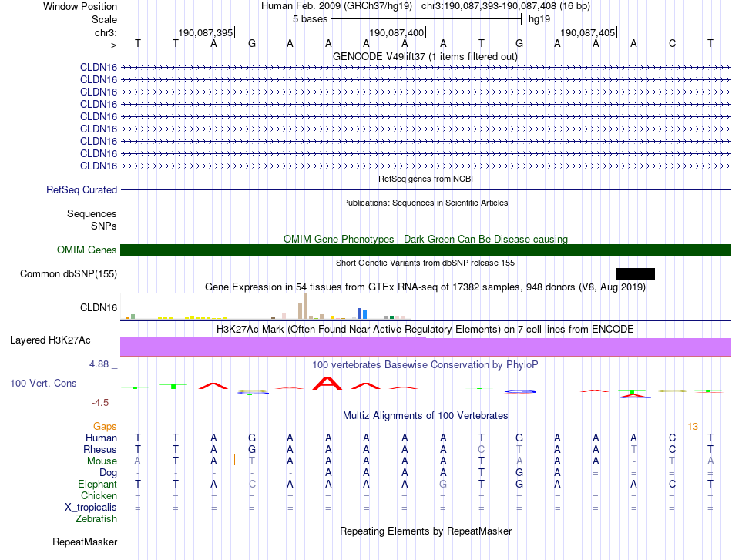Click the Rhesus alignment row label
The image size is (732, 560).
[x=100, y=449]
